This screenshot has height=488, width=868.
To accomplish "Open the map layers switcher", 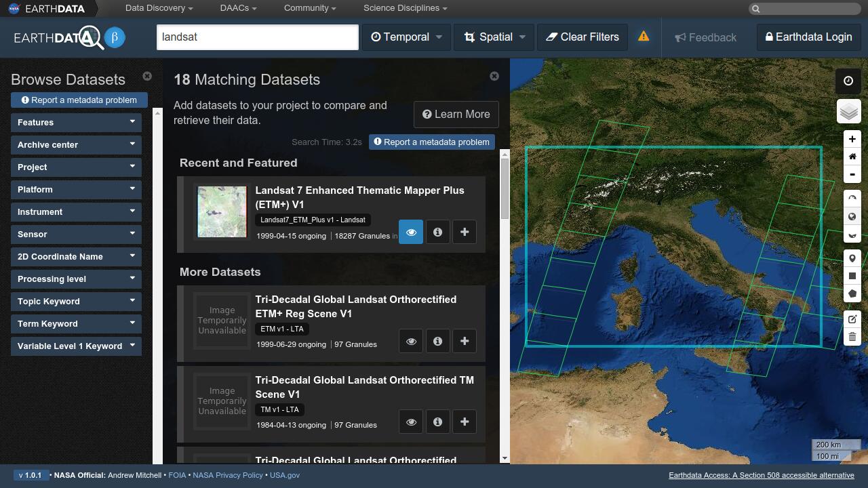I will click(848, 112).
